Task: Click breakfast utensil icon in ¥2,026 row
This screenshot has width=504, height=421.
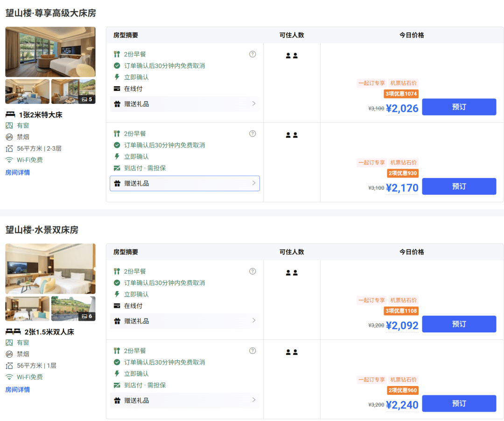Action: (117, 54)
